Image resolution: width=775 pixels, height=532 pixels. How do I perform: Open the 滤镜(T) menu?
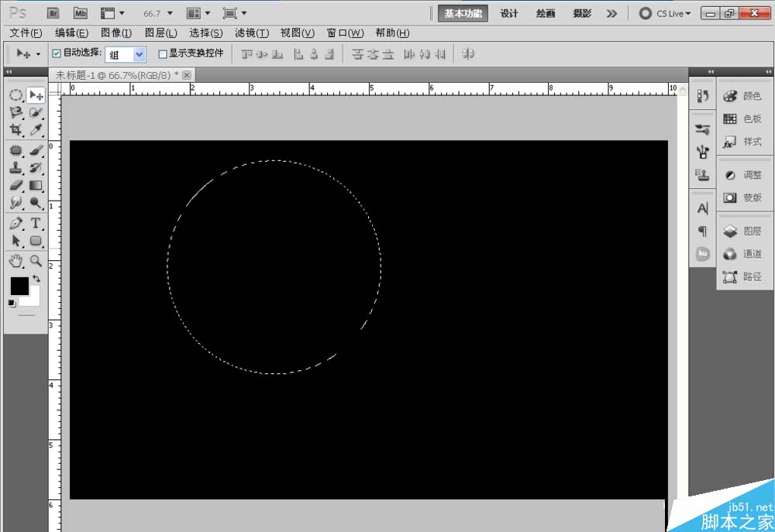(252, 33)
